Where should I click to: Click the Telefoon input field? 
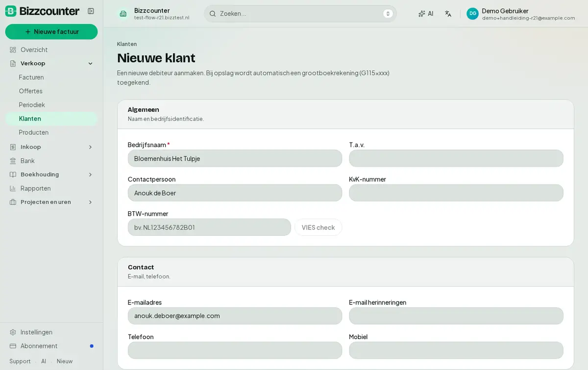235,350
